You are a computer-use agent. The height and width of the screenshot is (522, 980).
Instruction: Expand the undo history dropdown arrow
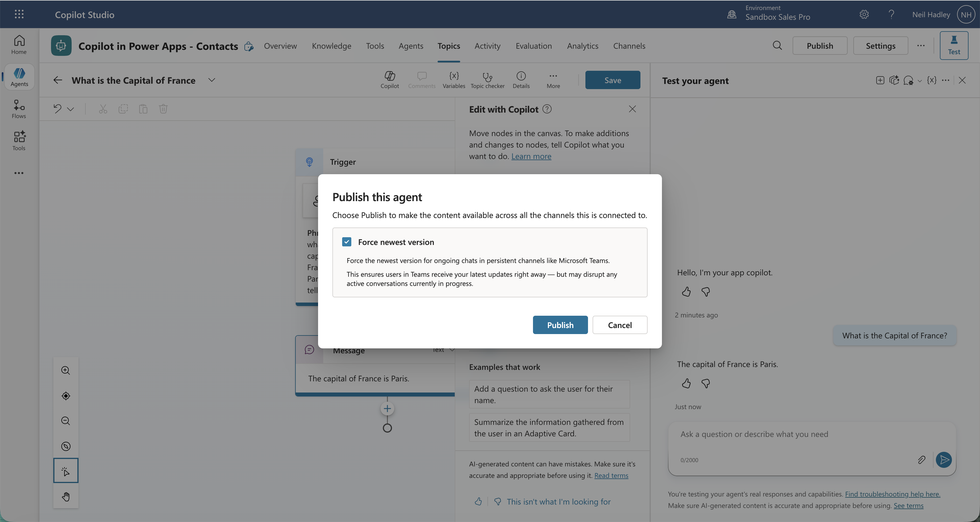pyautogui.click(x=70, y=109)
